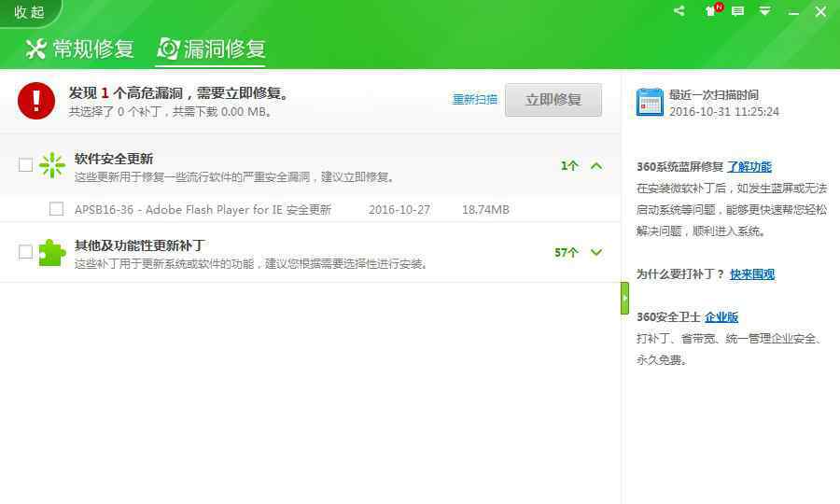This screenshot has height=504, width=840.
Task: Click the calendar last-scan icon
Action: 650,103
